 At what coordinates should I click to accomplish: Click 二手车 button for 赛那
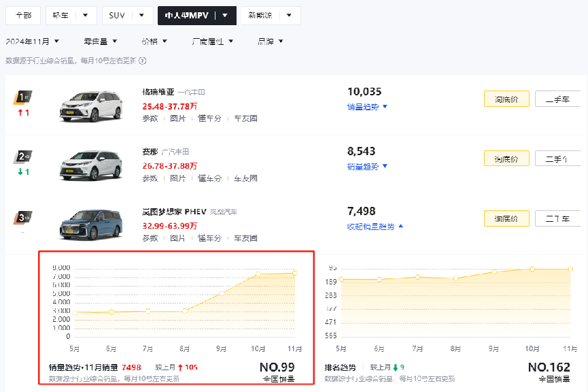557,159
